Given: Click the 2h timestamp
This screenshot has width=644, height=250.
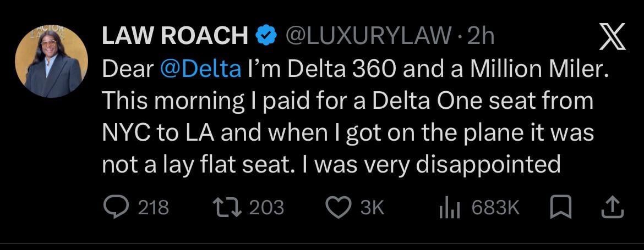Looking at the screenshot, I should pyautogui.click(x=480, y=36).
